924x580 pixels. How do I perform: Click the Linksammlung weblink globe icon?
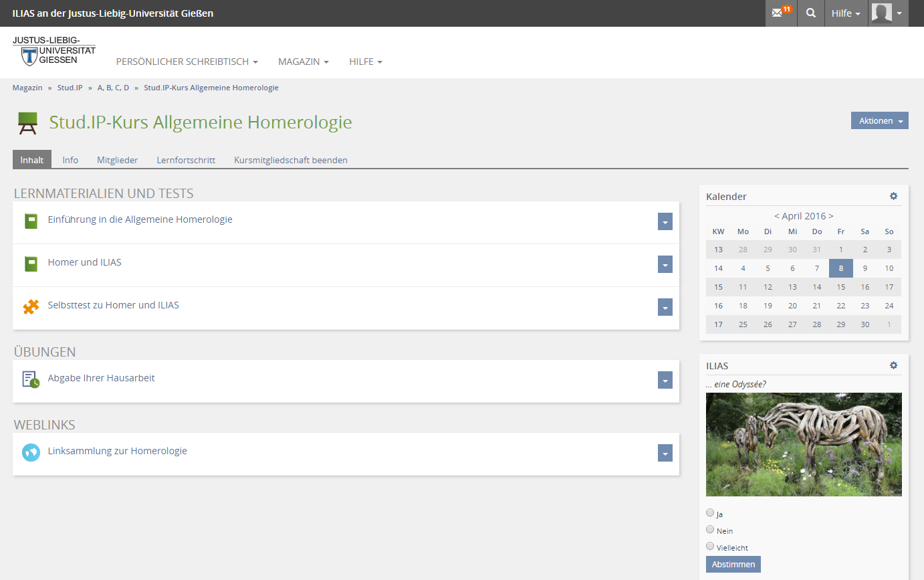31,452
